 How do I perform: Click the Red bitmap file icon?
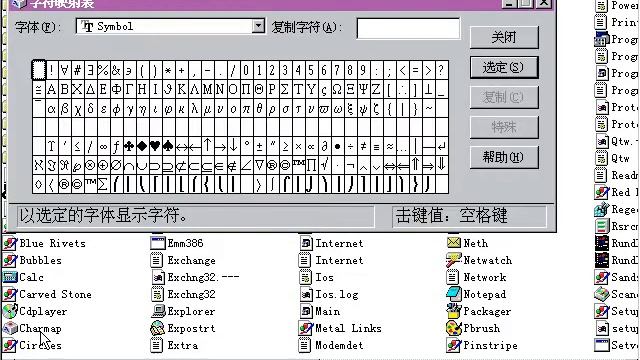[602, 192]
